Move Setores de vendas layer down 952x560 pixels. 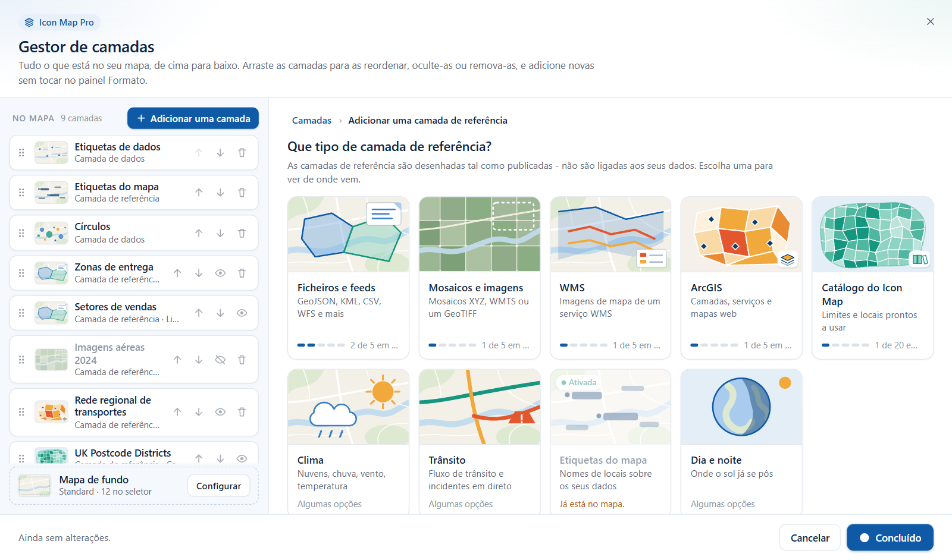[220, 313]
